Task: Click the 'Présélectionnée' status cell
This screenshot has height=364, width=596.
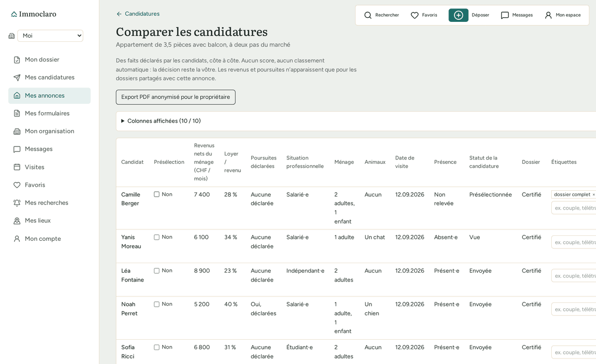Action: (491, 195)
